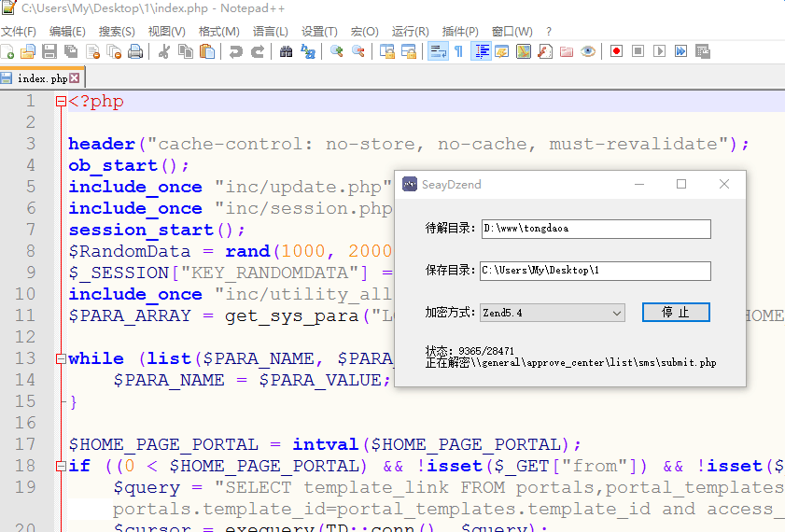Click line number 17 in the margin
The height and width of the screenshot is (532, 785).
click(25, 444)
